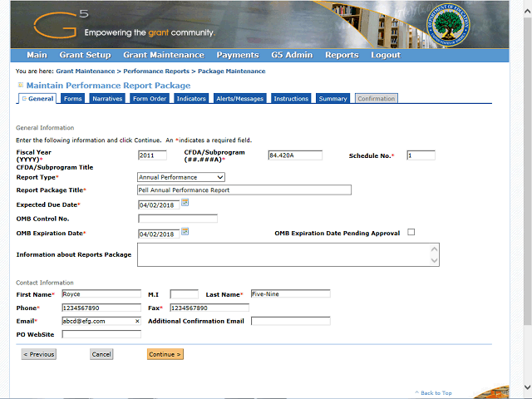Switch to the Alerts/Messages tab
Screen dimensions: 532x399
(240, 98)
